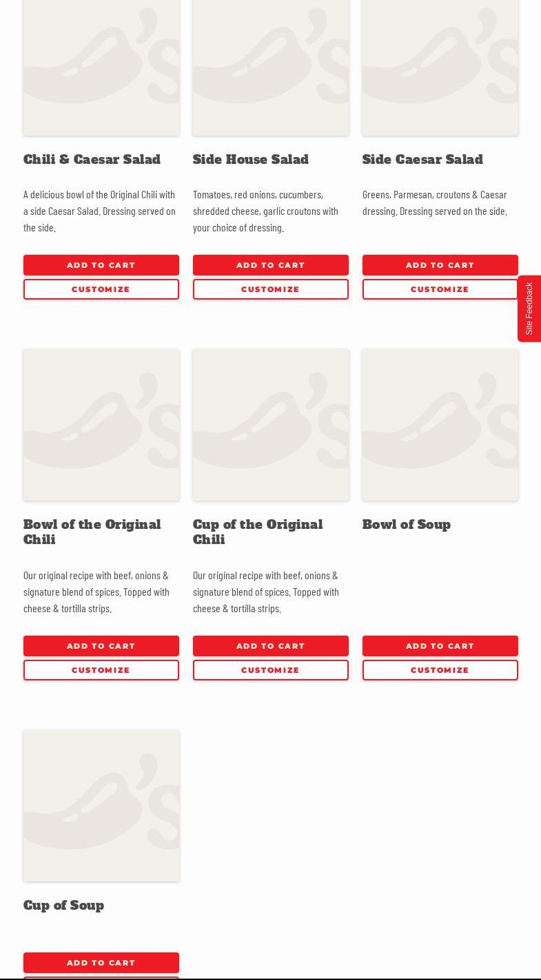Customize Cup of the Original Chili

270,670
